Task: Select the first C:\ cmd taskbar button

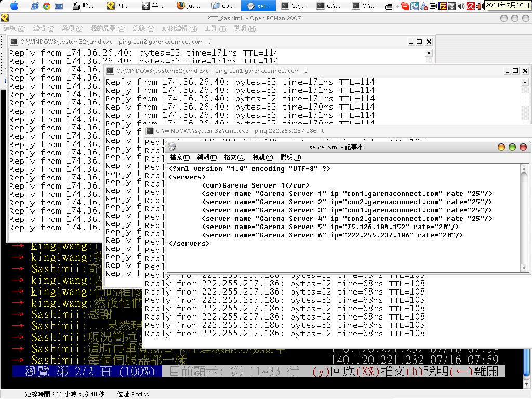Action: (293, 6)
